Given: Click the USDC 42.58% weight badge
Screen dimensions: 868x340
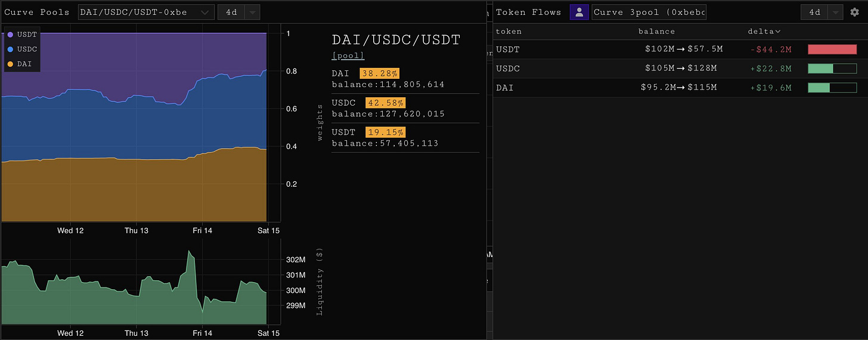Looking at the screenshot, I should (385, 103).
